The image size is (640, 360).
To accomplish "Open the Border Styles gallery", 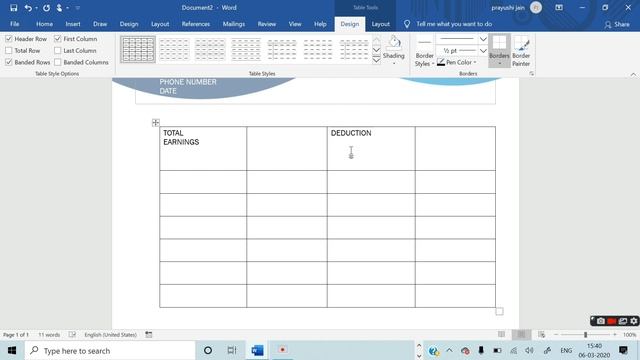I will 424,51.
